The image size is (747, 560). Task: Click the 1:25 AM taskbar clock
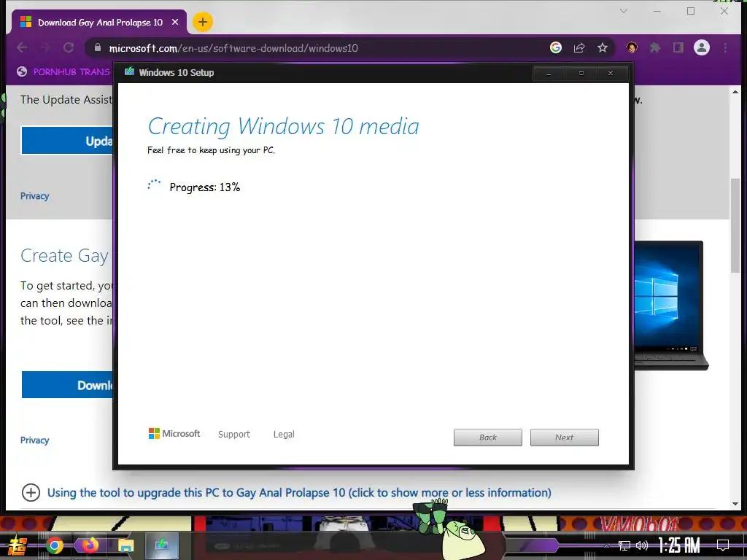[679, 545]
